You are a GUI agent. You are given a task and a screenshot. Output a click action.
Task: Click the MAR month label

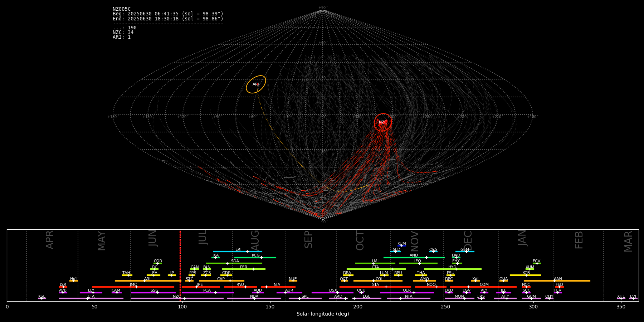pos(628,241)
